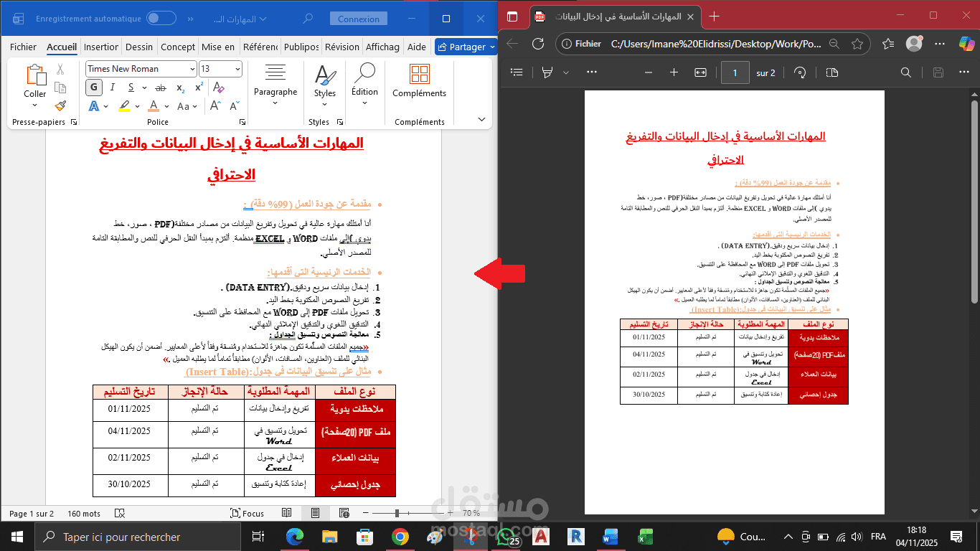980x551 pixels.
Task: Add page to favorites star icon in Edge
Action: (857, 44)
